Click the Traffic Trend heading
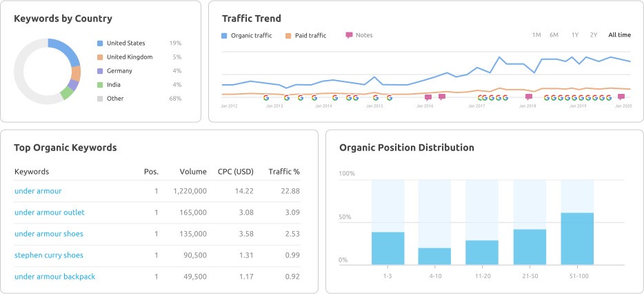Screen dimensions: 644x294 pyautogui.click(x=252, y=19)
